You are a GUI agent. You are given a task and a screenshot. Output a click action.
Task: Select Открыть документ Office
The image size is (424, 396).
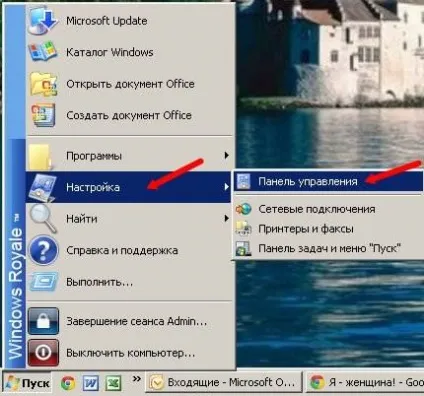129,83
